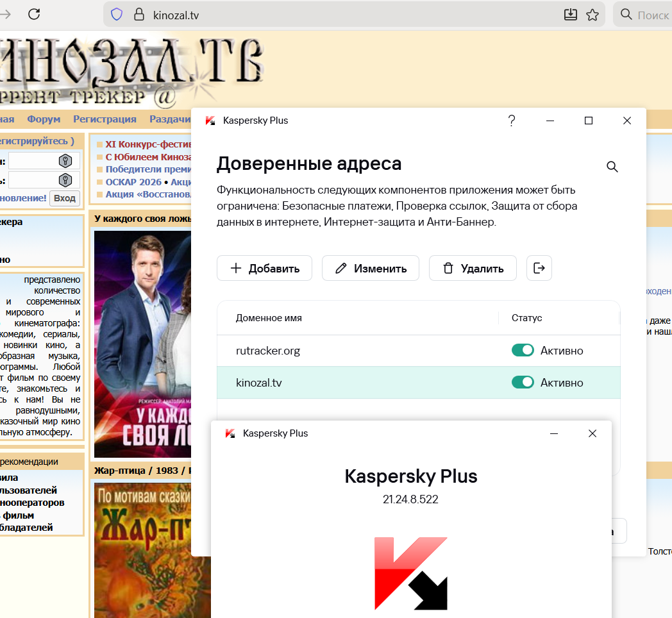Click the search magnifier in Trusted addresses
Image resolution: width=672 pixels, height=618 pixels.
pos(612,167)
